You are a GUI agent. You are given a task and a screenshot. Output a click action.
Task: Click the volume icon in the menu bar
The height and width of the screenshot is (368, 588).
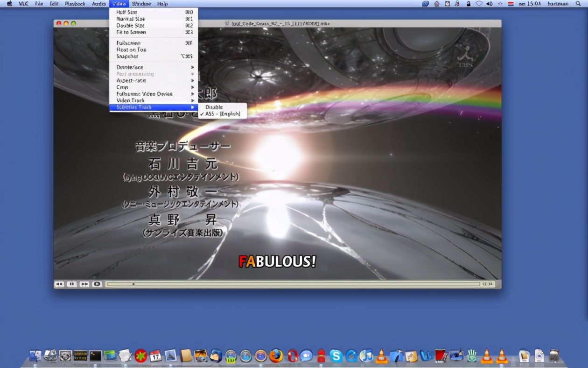pos(489,4)
